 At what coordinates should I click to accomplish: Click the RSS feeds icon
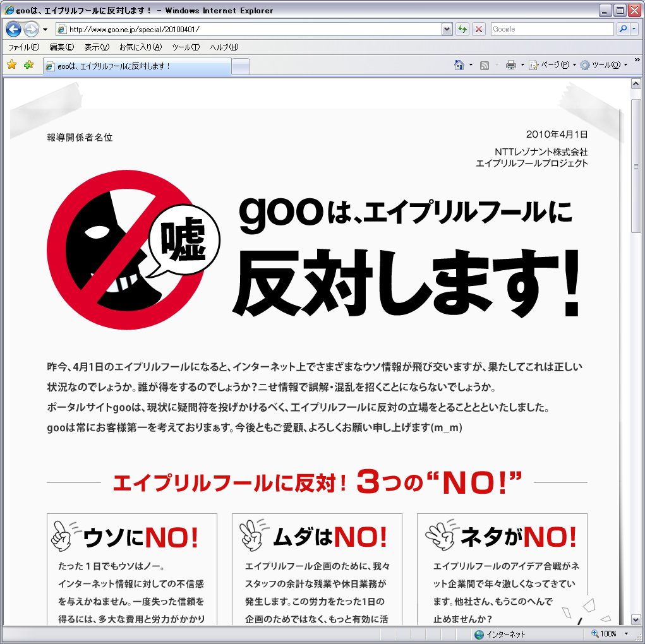[485, 65]
